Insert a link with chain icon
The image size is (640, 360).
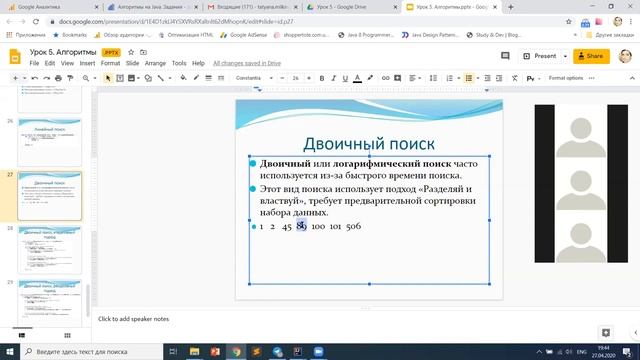(385, 78)
